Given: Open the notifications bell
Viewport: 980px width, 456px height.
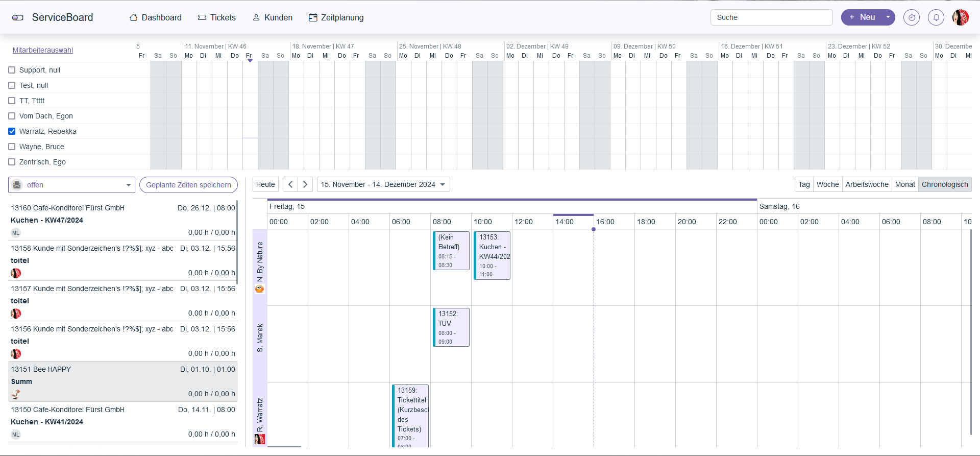Looking at the screenshot, I should 936,17.
